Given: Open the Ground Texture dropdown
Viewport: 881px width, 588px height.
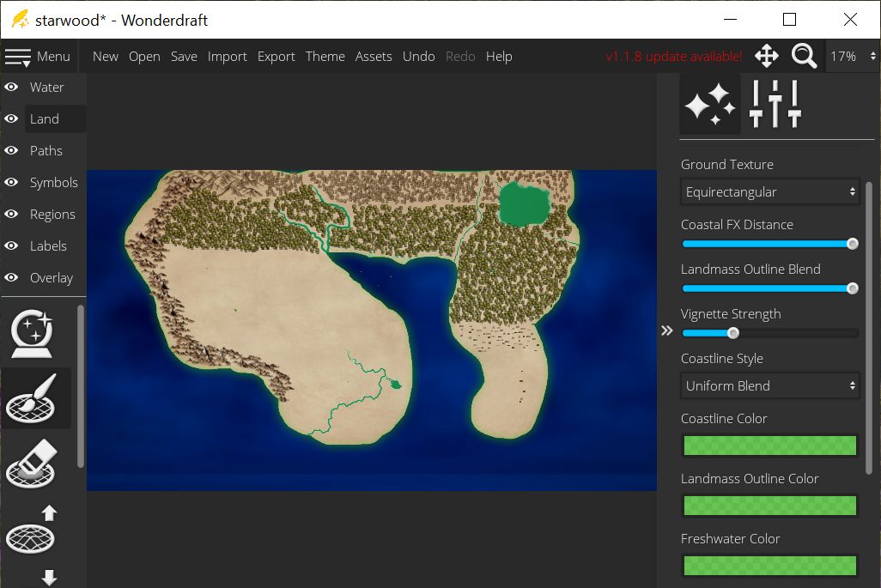Looking at the screenshot, I should point(770,192).
